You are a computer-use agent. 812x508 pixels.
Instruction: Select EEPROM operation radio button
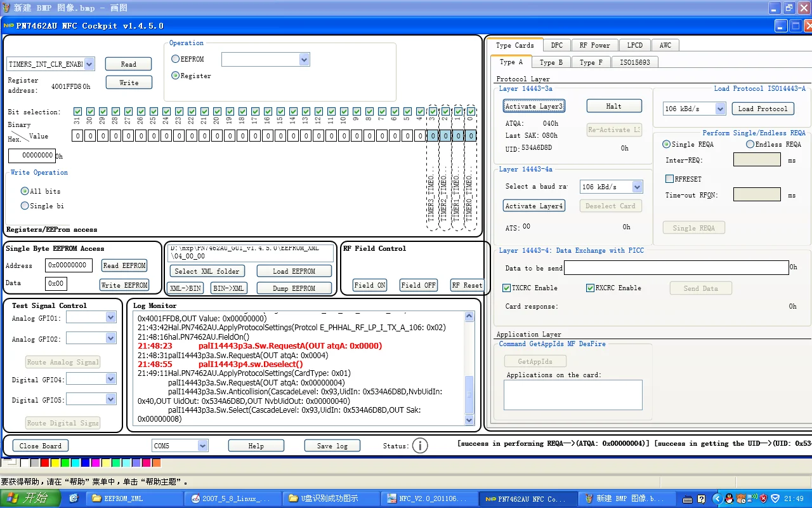point(176,59)
